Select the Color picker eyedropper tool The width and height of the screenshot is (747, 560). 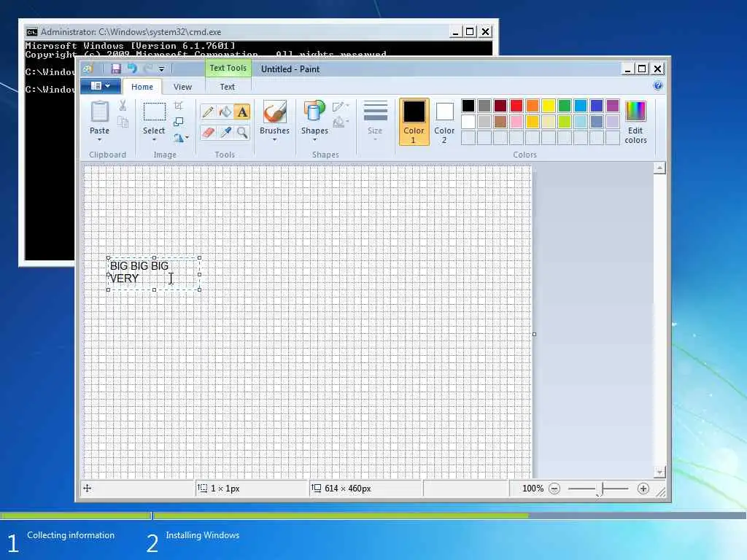coord(225,132)
